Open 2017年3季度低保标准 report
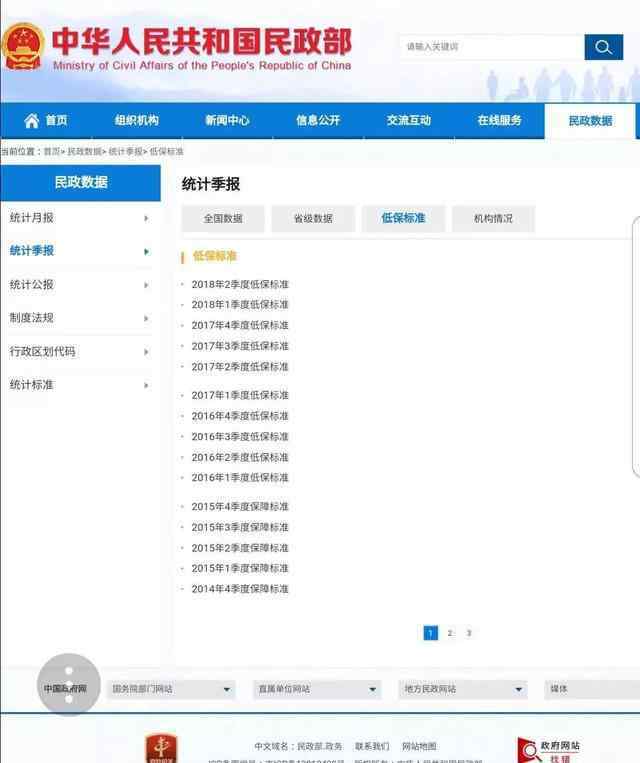 (240, 346)
